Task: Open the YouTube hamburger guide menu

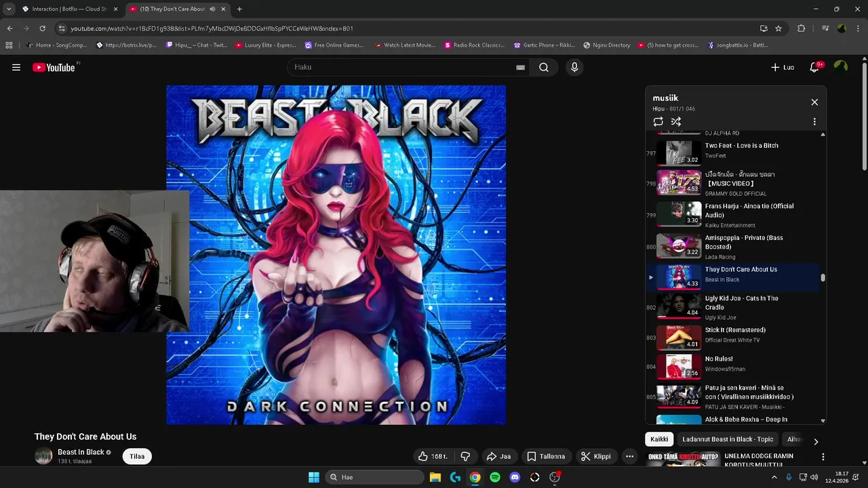Action: pos(16,67)
